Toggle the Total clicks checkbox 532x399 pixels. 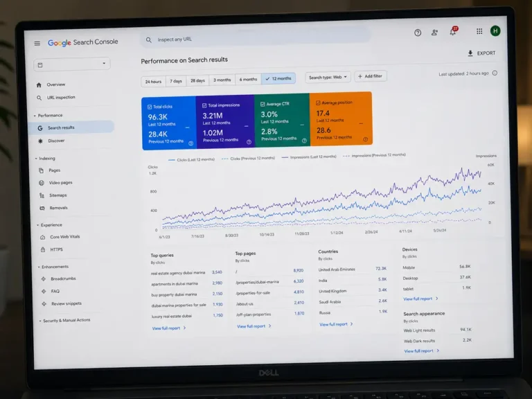point(150,107)
